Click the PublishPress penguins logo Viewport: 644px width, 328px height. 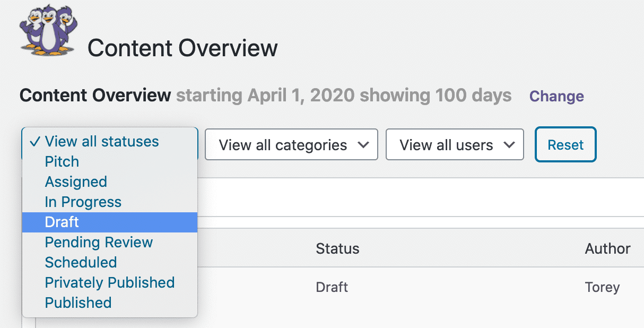point(48,29)
